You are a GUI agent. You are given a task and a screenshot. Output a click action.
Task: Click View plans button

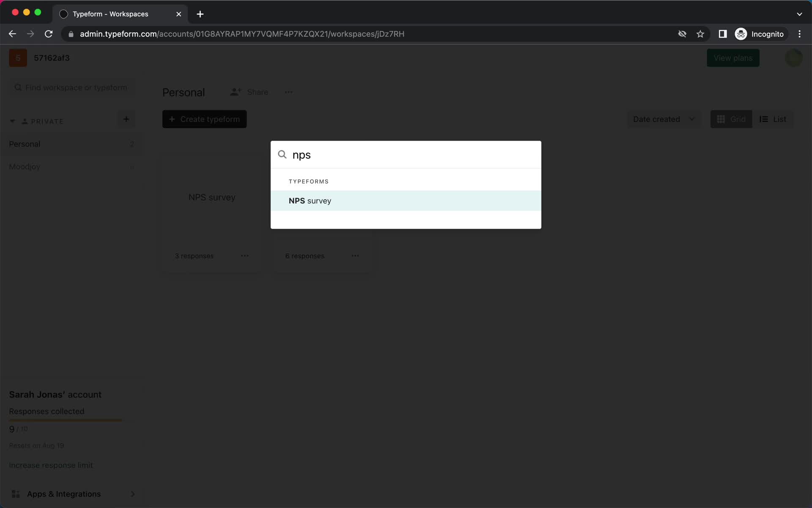(x=733, y=57)
